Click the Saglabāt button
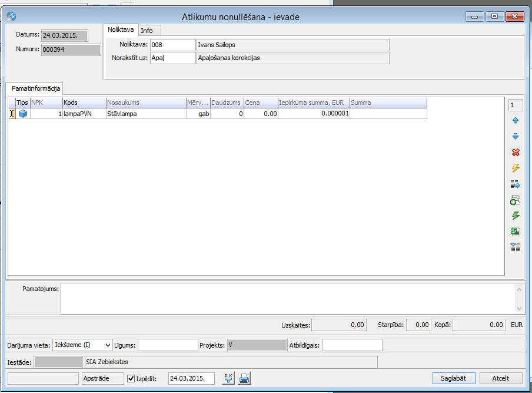The width and height of the screenshot is (532, 393). pyautogui.click(x=454, y=378)
